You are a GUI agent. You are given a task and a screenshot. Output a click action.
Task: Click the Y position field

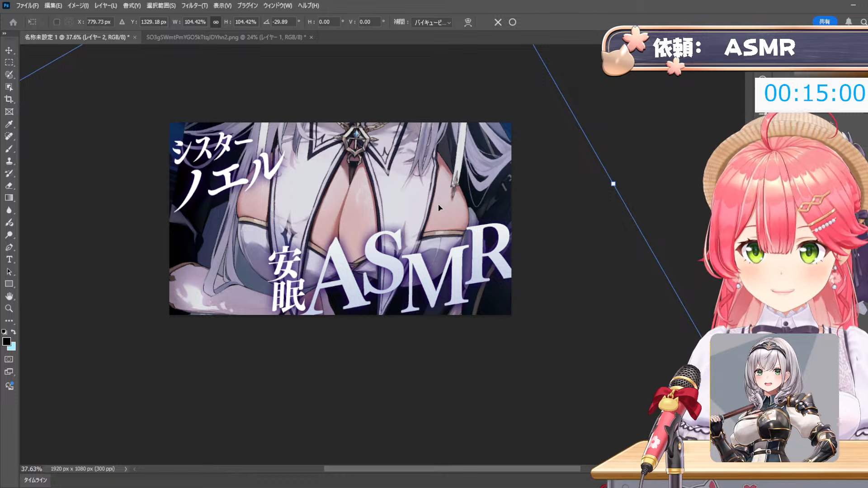click(x=153, y=22)
